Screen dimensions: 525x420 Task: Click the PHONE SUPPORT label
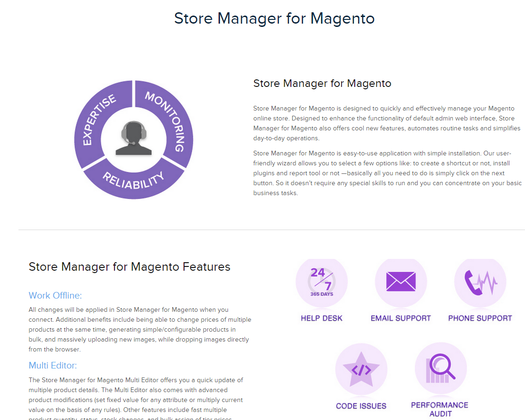(480, 318)
